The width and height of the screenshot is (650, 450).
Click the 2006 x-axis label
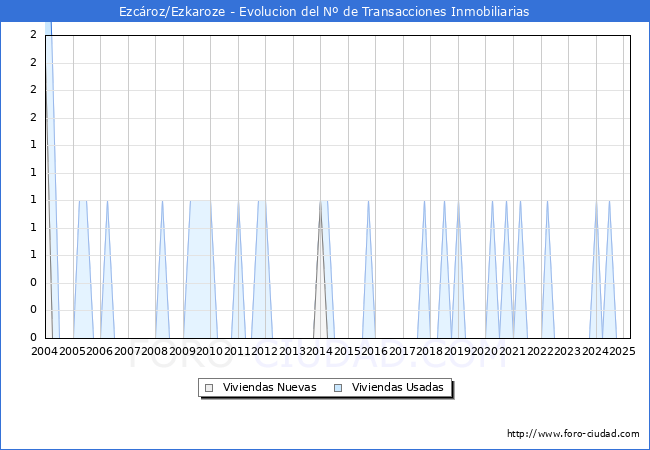click(x=99, y=351)
